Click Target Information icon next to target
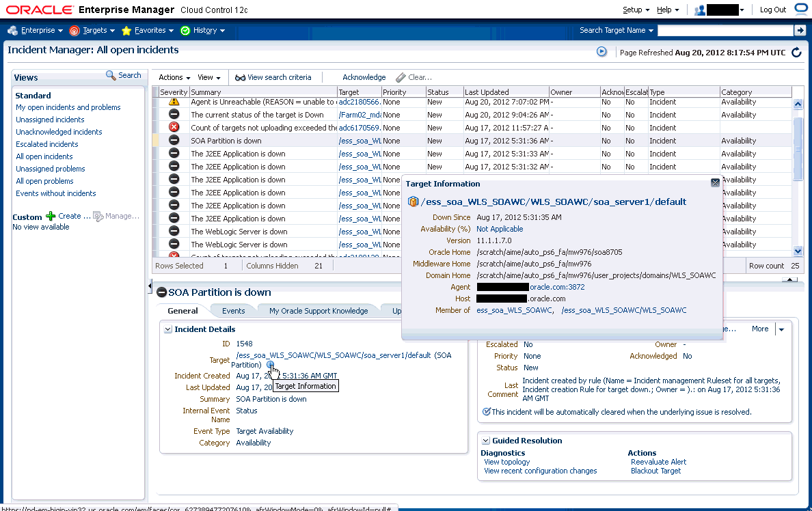This screenshot has width=812, height=511. pos(270,365)
